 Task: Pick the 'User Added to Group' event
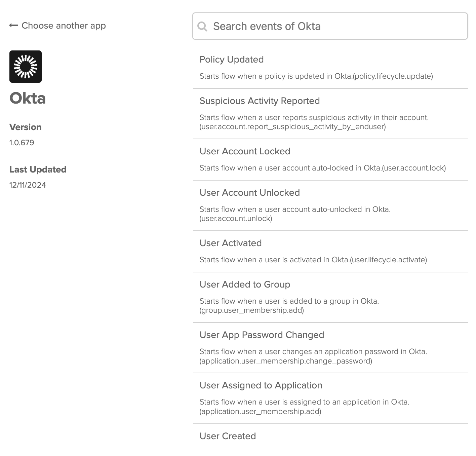(x=245, y=284)
